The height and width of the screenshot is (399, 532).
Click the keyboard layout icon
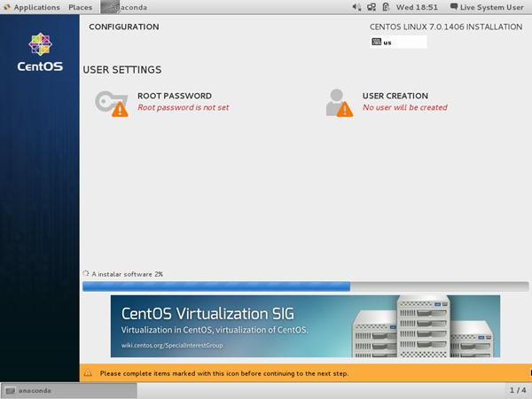376,42
